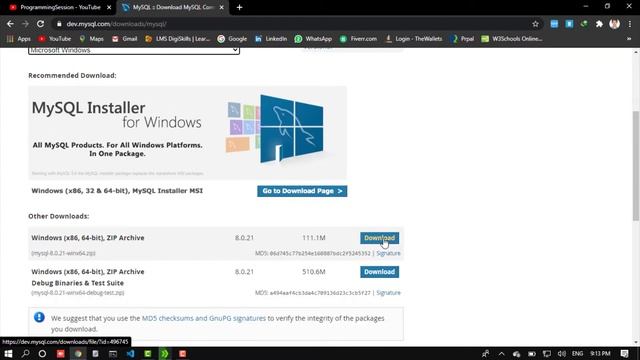Open the Chrome three-dot menu
The height and width of the screenshot is (360, 640).
click(629, 24)
